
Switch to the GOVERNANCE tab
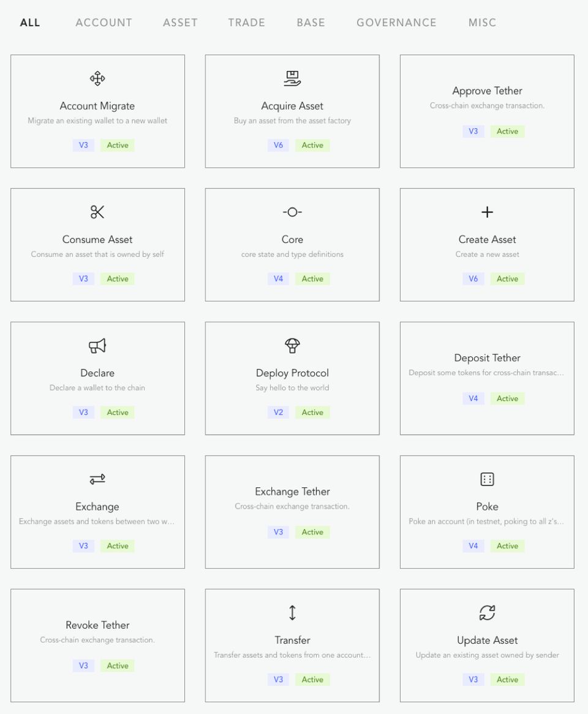[x=396, y=23]
